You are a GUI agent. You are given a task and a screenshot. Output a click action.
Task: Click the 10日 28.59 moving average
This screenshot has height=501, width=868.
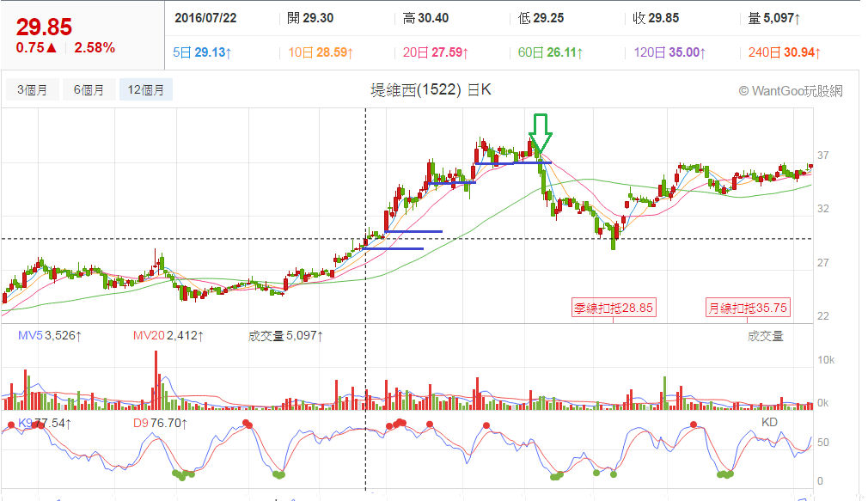coord(321,52)
